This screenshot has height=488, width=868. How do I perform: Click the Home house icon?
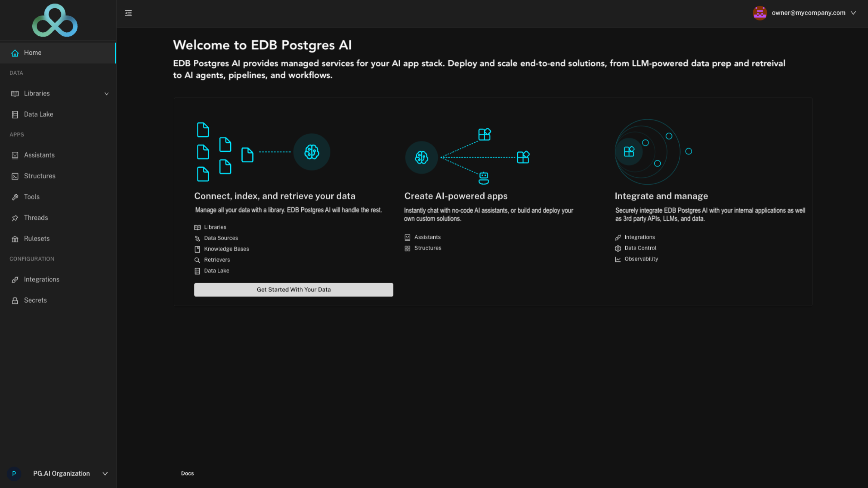(15, 53)
